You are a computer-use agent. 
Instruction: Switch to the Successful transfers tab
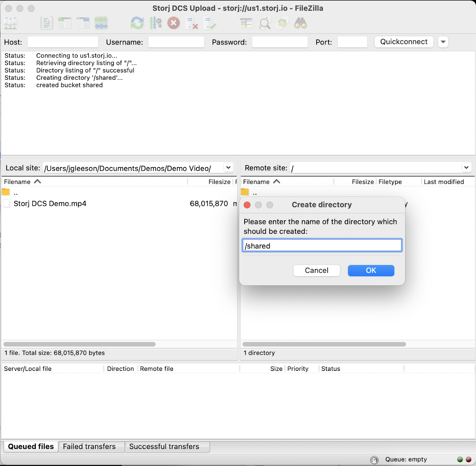click(x=167, y=446)
